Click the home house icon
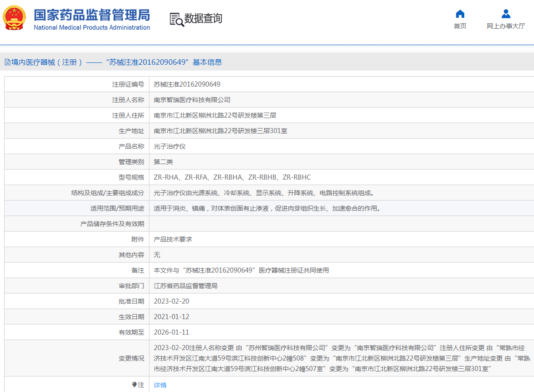 [x=460, y=14]
